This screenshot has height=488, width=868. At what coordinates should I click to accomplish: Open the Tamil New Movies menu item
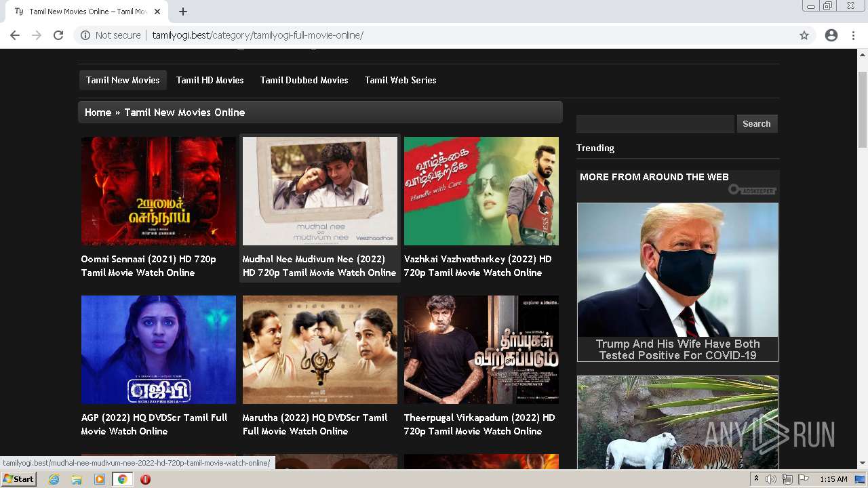point(123,80)
